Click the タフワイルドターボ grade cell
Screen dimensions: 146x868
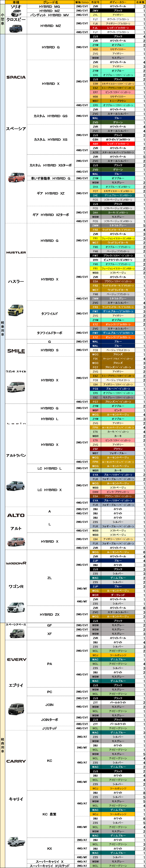(x=51, y=333)
